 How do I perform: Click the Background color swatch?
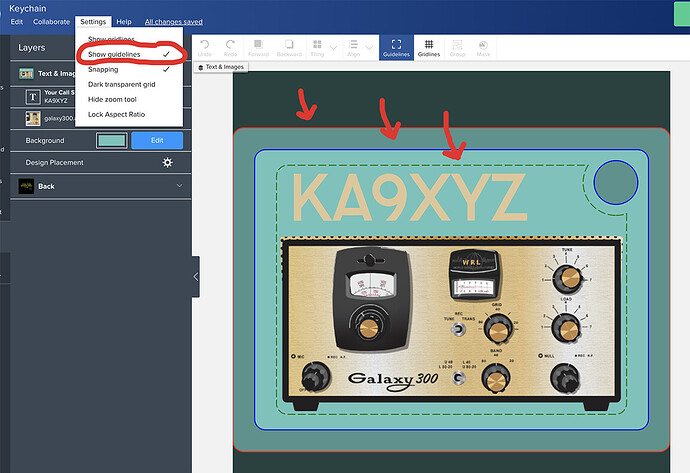(112, 140)
